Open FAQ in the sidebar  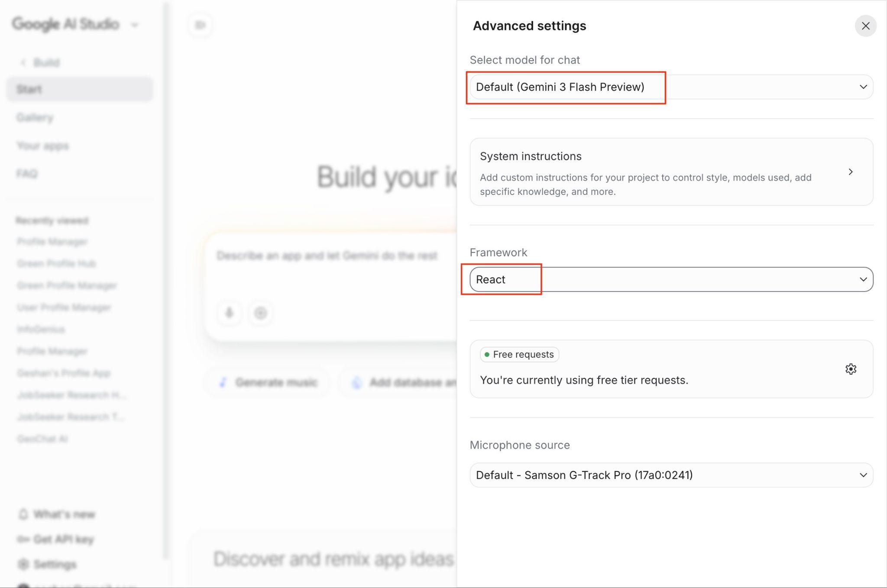(x=27, y=174)
